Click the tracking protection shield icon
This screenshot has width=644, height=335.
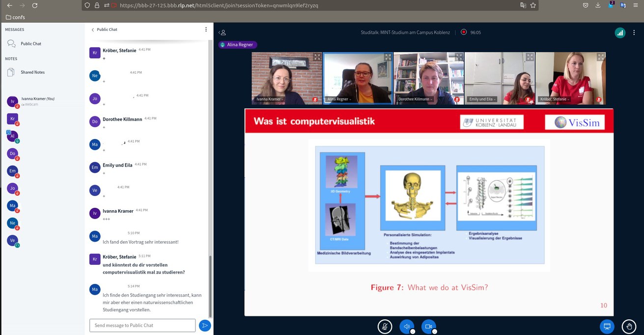click(x=87, y=5)
